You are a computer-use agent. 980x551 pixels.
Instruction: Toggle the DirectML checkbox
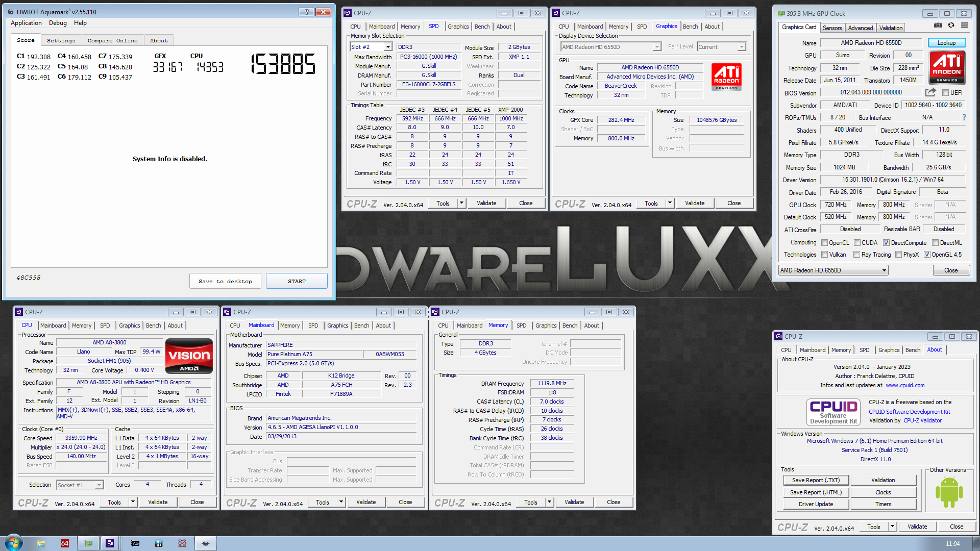click(x=935, y=243)
